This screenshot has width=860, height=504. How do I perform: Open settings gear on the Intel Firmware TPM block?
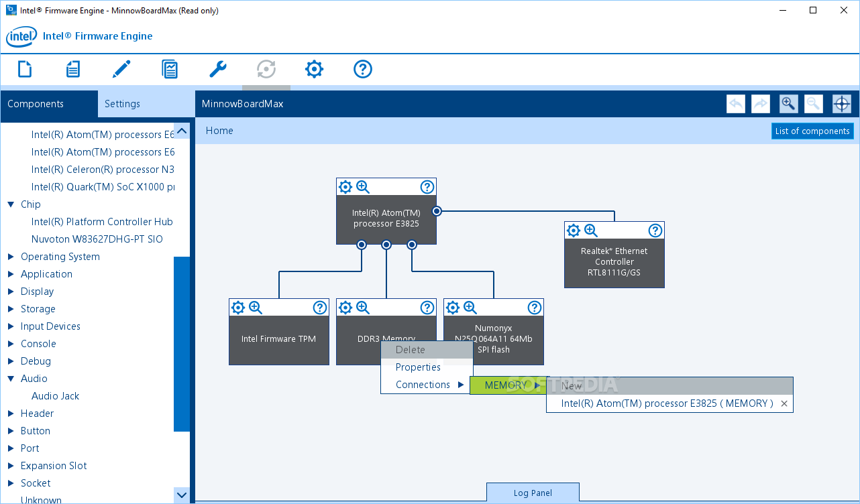pos(238,308)
